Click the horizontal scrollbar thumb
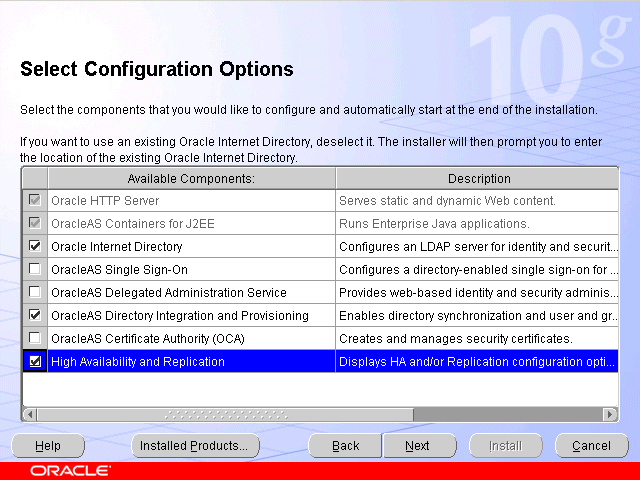Image resolution: width=640 pixels, height=480 pixels. pyautogui.click(x=225, y=414)
